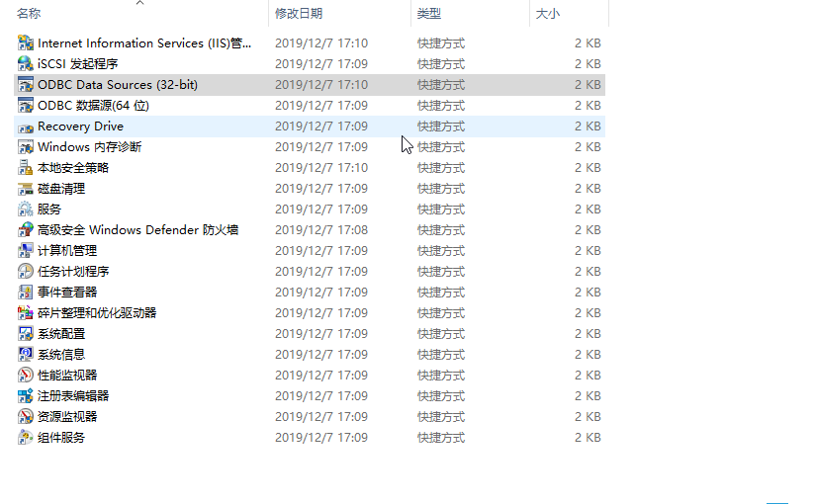Select the Windows 内存诊断 icon

[x=25, y=147]
